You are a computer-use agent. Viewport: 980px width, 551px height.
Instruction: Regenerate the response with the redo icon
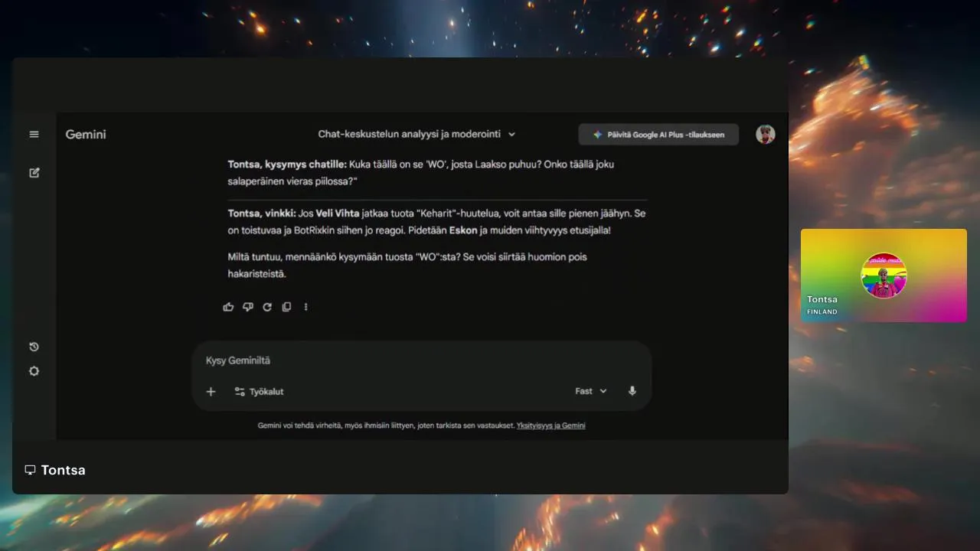[267, 307]
